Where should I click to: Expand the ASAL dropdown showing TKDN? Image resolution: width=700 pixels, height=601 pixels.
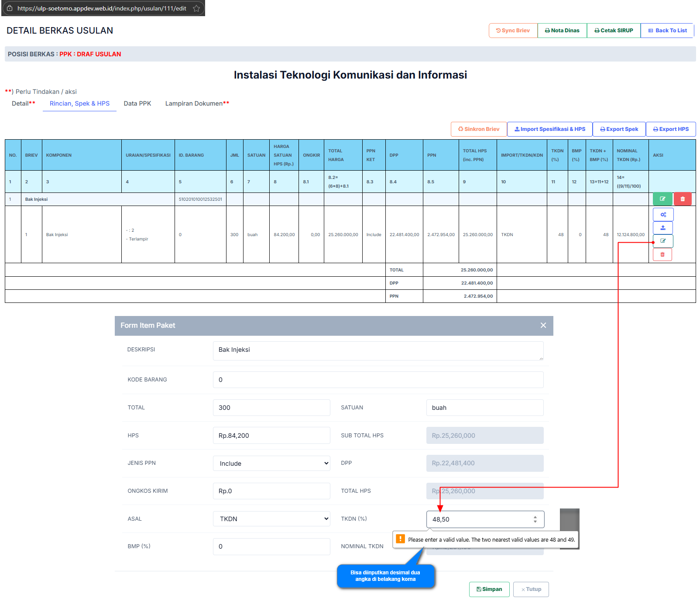coord(271,519)
